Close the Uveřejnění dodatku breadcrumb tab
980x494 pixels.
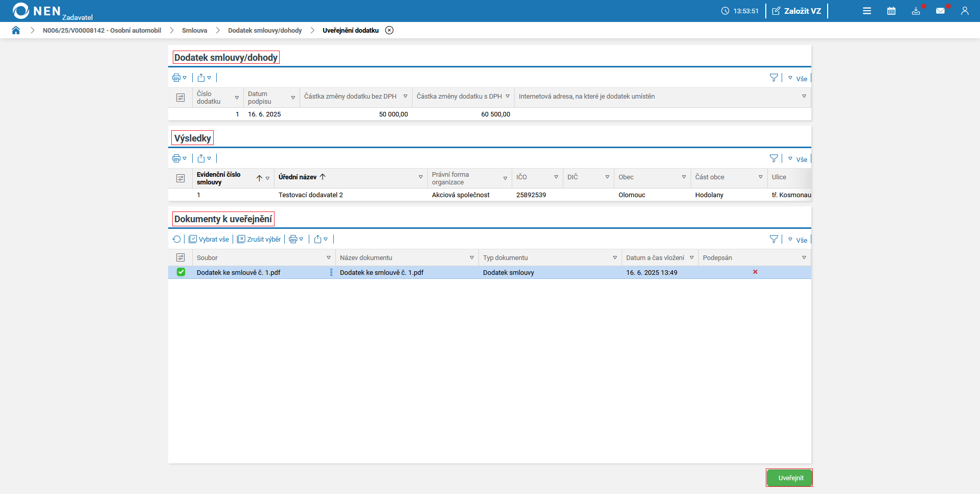click(390, 30)
